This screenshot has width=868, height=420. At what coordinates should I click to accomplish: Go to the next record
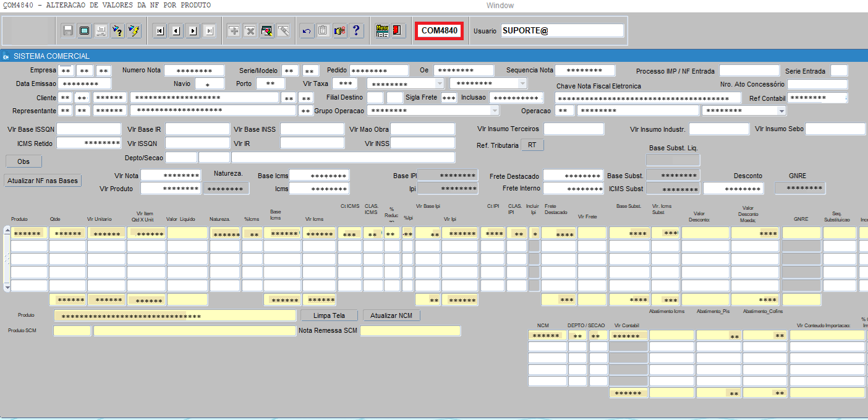coord(193,31)
